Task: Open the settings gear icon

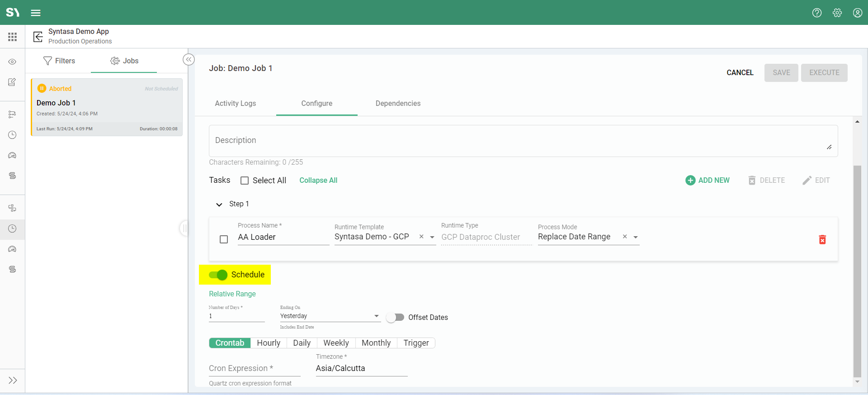Action: coord(837,13)
